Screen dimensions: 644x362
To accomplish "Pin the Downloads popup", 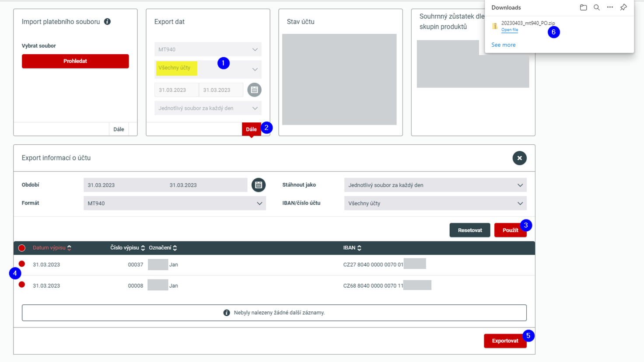I will pos(623,7).
